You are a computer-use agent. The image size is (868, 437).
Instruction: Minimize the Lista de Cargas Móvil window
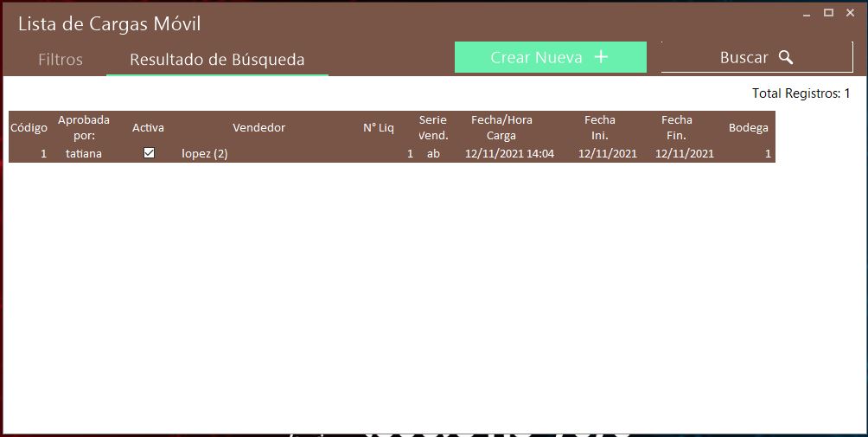[x=806, y=13]
